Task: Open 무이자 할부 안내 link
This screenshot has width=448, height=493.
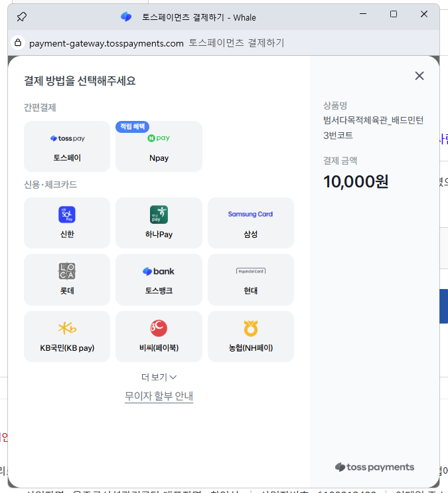Action: coord(159,396)
